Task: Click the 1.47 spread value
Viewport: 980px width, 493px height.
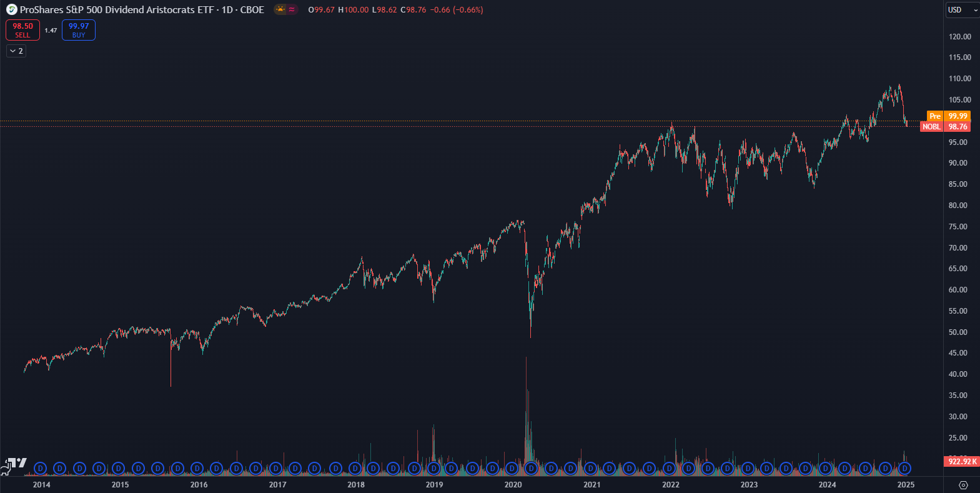Action: pyautogui.click(x=51, y=31)
